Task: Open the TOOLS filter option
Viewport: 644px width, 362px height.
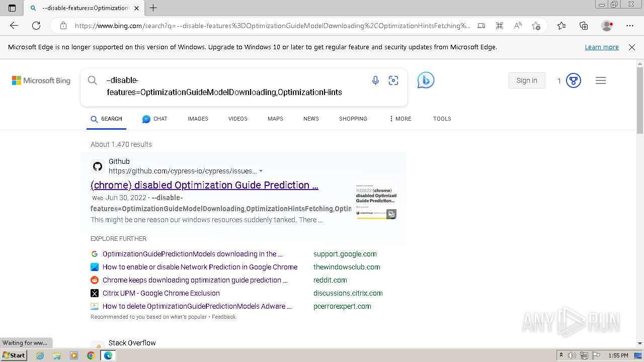Action: [x=442, y=119]
